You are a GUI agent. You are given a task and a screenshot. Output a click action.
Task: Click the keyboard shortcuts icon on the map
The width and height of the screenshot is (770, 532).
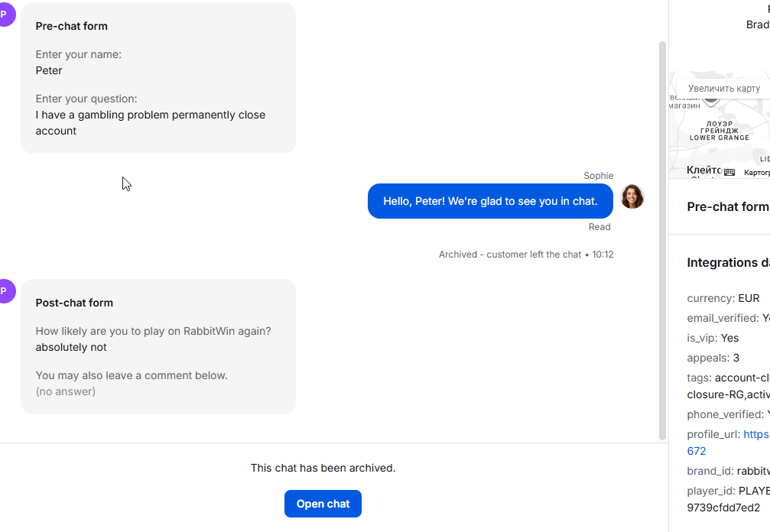pos(729,172)
